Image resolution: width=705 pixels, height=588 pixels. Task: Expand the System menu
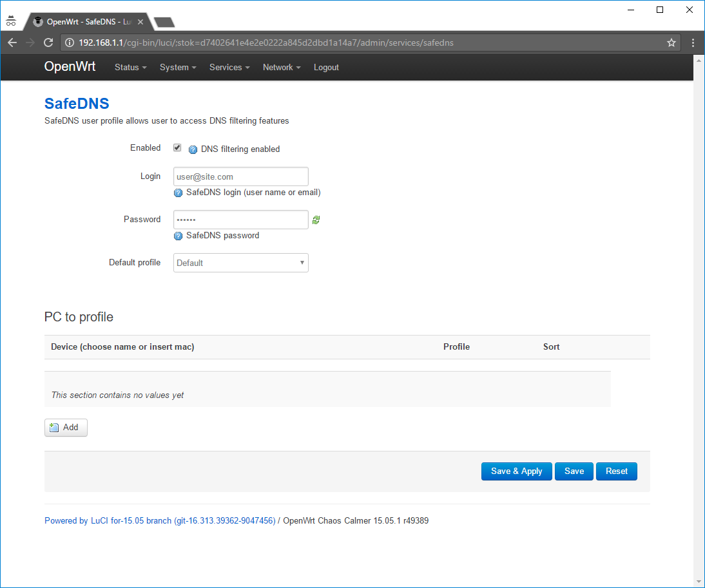[x=178, y=68]
